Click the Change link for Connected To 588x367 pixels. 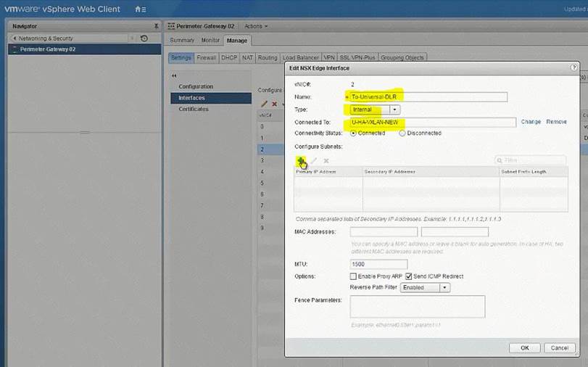(531, 122)
